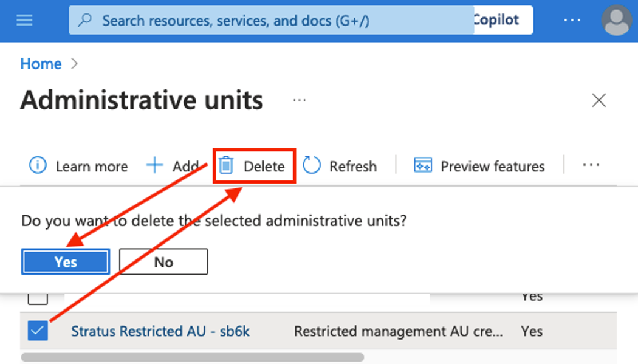
Task: Click the Add plus icon
Action: point(156,165)
